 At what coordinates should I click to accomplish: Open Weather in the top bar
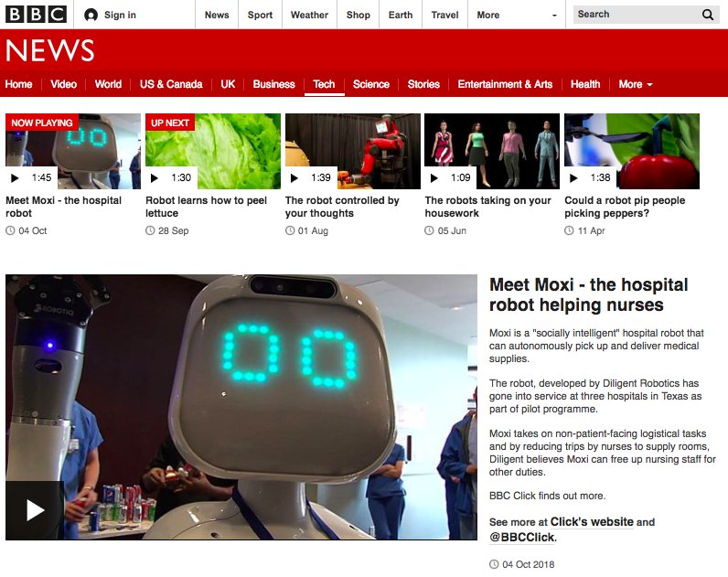(x=309, y=15)
